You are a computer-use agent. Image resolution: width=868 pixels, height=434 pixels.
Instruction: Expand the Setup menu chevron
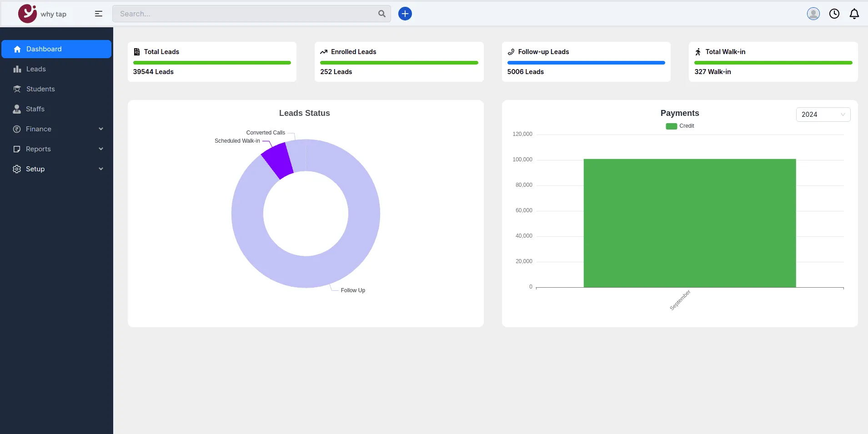(x=101, y=169)
